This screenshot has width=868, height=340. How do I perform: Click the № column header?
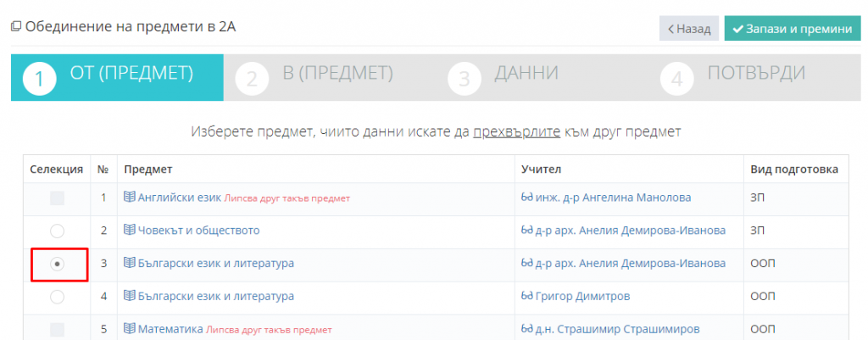[x=103, y=170]
